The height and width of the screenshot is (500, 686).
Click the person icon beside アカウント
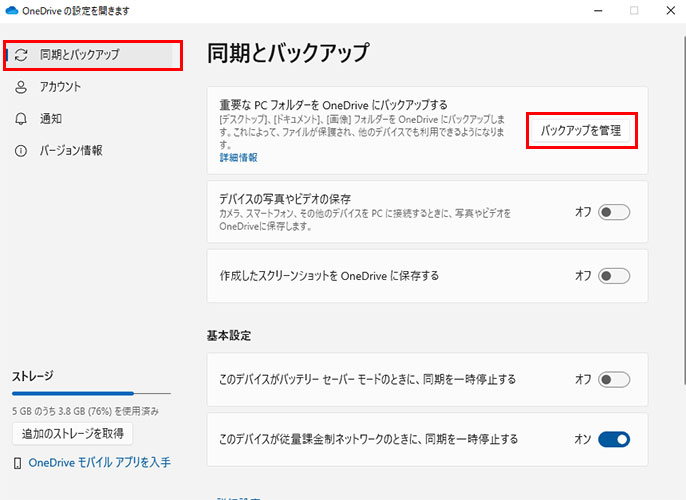coord(21,87)
